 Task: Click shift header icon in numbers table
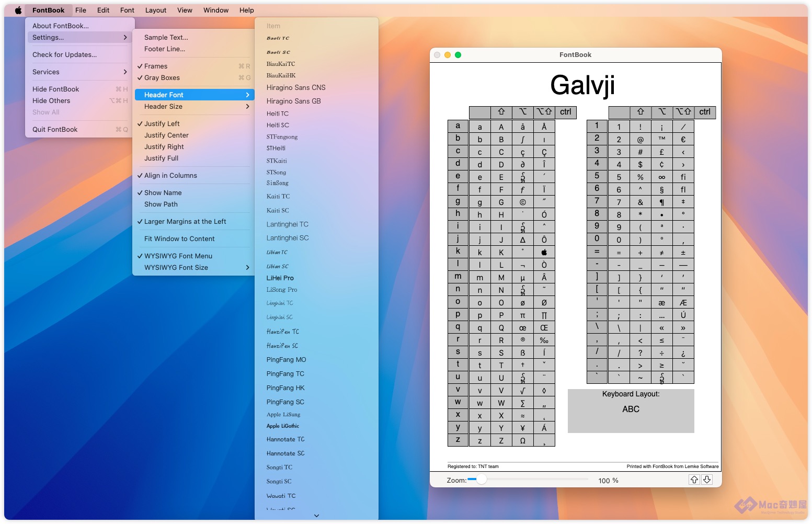(641, 112)
